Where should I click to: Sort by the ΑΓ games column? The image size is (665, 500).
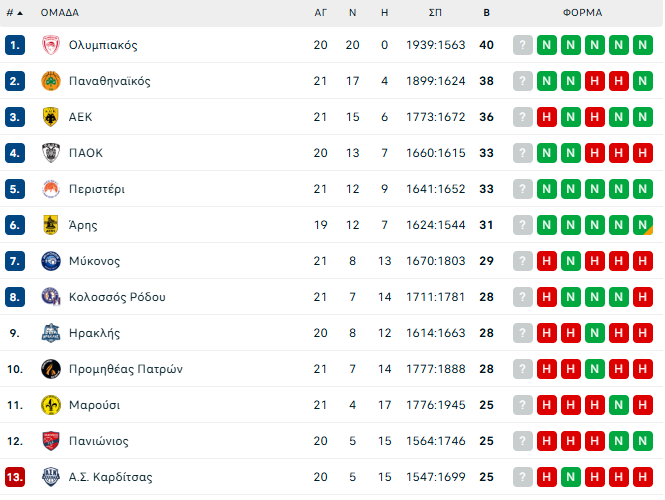(320, 13)
